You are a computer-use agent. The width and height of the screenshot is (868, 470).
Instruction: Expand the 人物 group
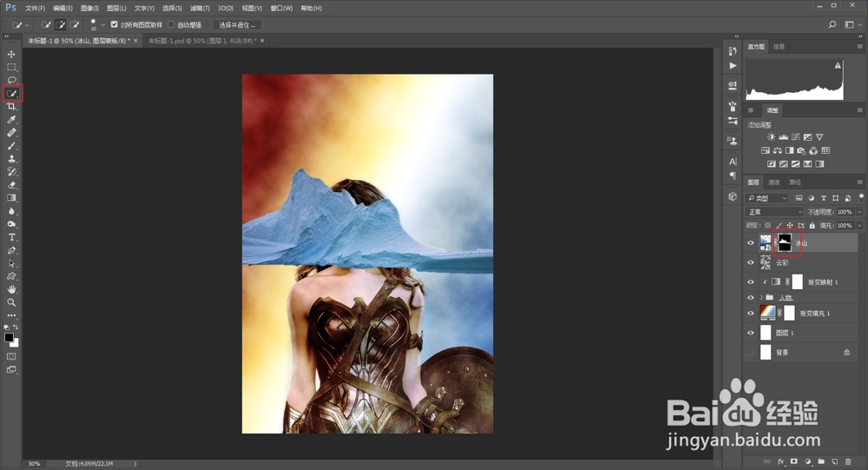[761, 298]
